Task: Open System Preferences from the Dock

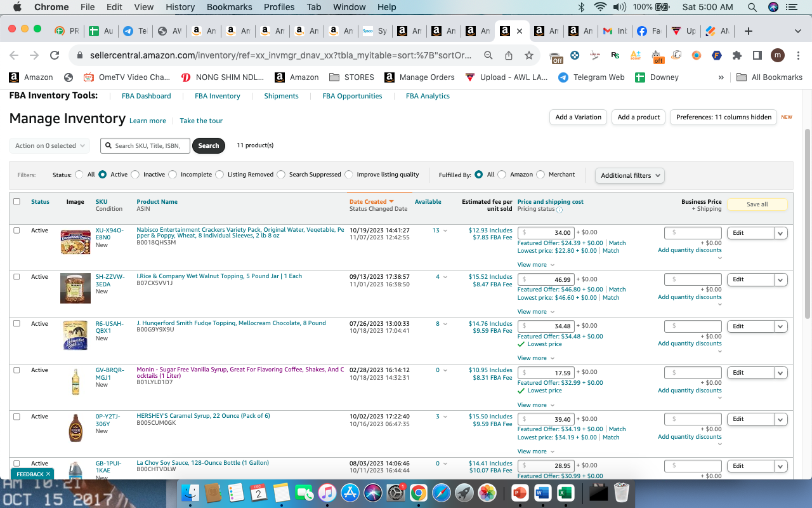Action: 396,492
